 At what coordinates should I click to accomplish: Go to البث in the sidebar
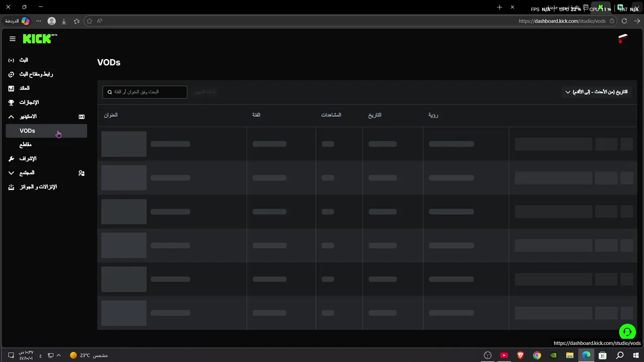click(x=24, y=60)
